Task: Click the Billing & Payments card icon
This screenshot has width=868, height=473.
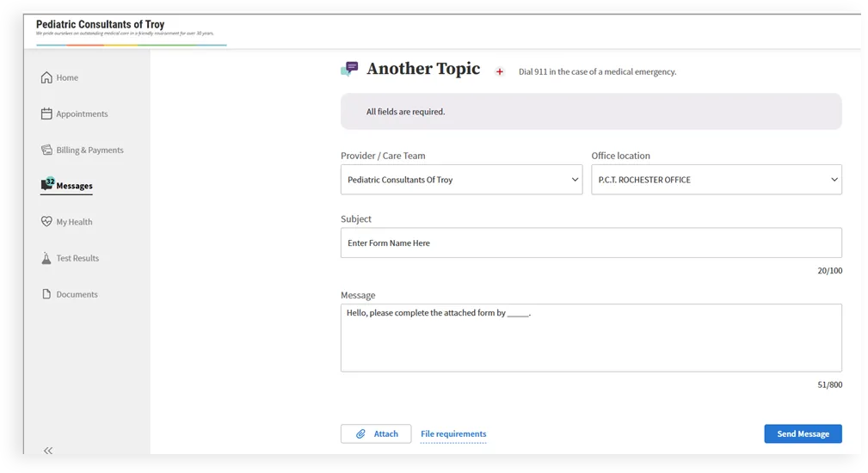Action: [46, 150]
